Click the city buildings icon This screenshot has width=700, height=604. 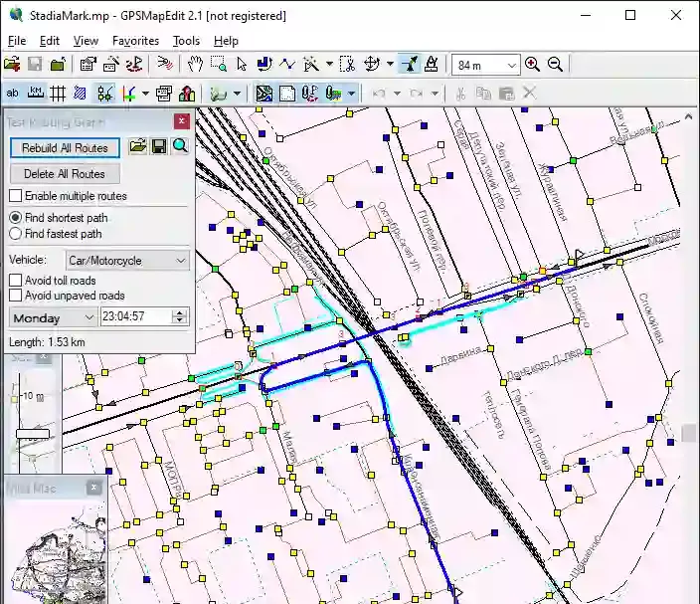[x=187, y=94]
